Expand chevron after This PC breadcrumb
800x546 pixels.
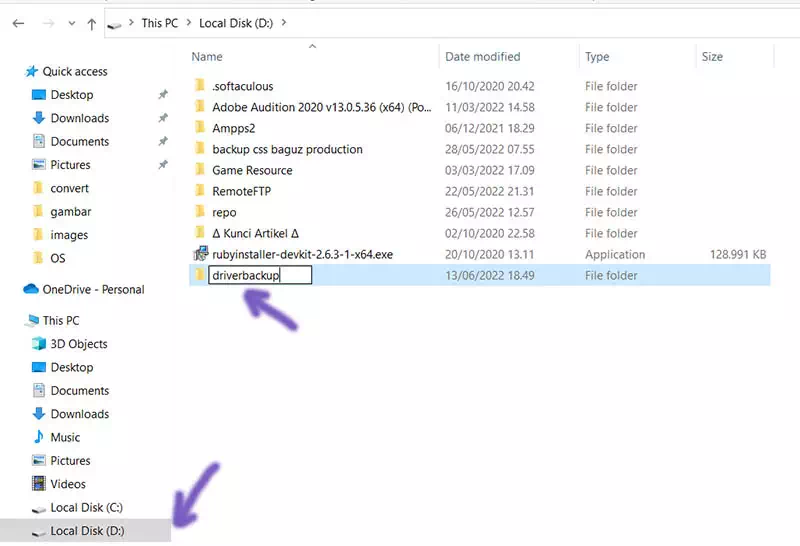coord(189,23)
